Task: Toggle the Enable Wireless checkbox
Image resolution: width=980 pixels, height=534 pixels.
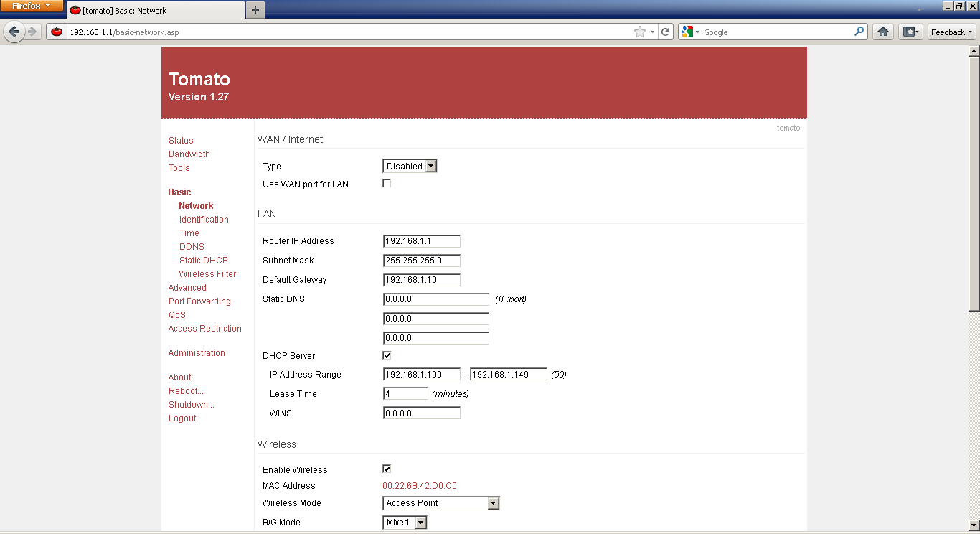Action: (387, 469)
